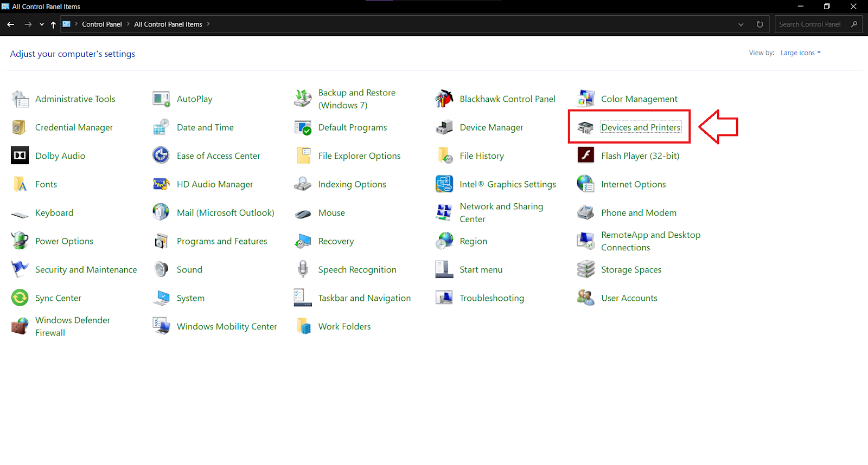Open the Device Manager icon
This screenshot has width=868, height=465.
click(444, 127)
